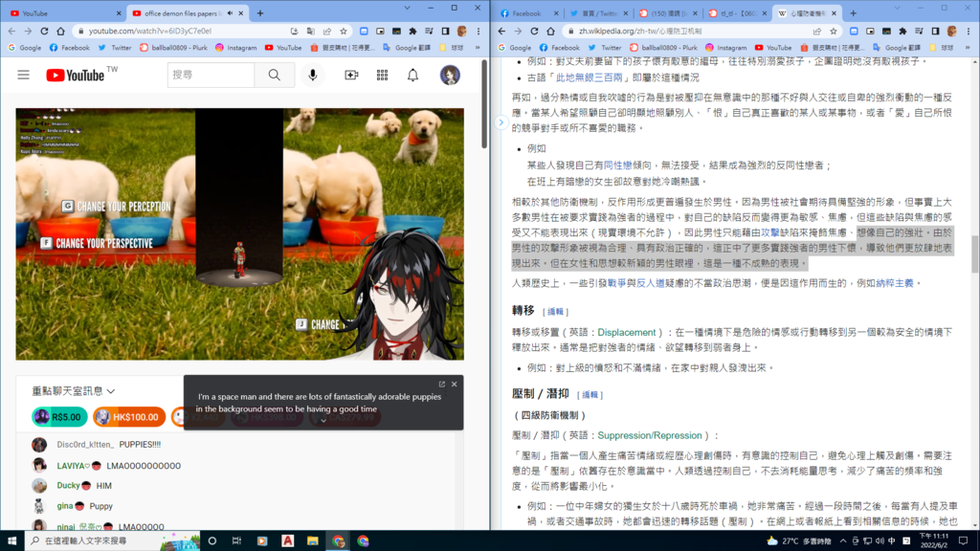Click install app icon in YouTube address bar
This screenshot has height=551, width=980.
coord(295,31)
